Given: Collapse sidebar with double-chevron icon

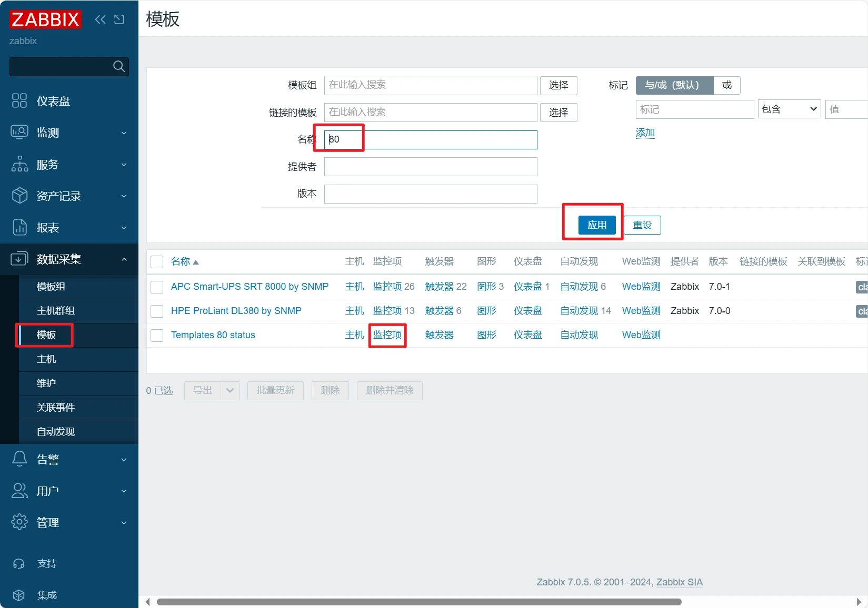Looking at the screenshot, I should (x=100, y=19).
